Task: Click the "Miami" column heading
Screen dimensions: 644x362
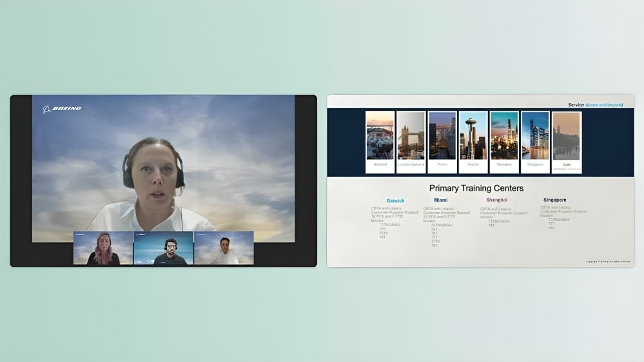Action: tap(441, 200)
